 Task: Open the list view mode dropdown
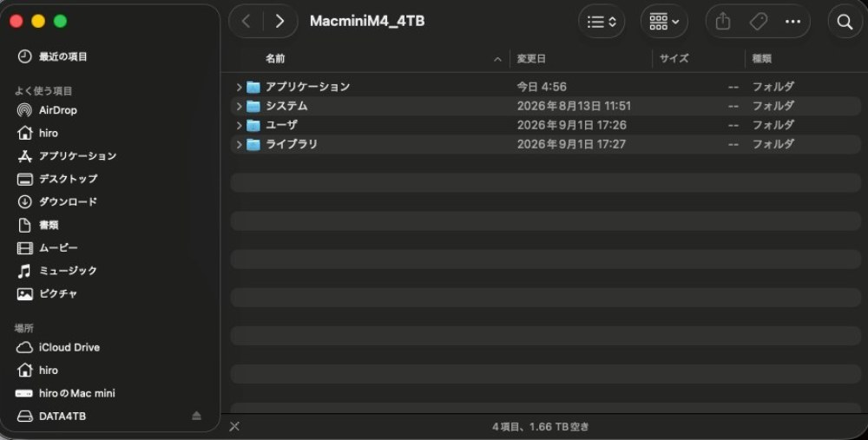pyautogui.click(x=602, y=22)
